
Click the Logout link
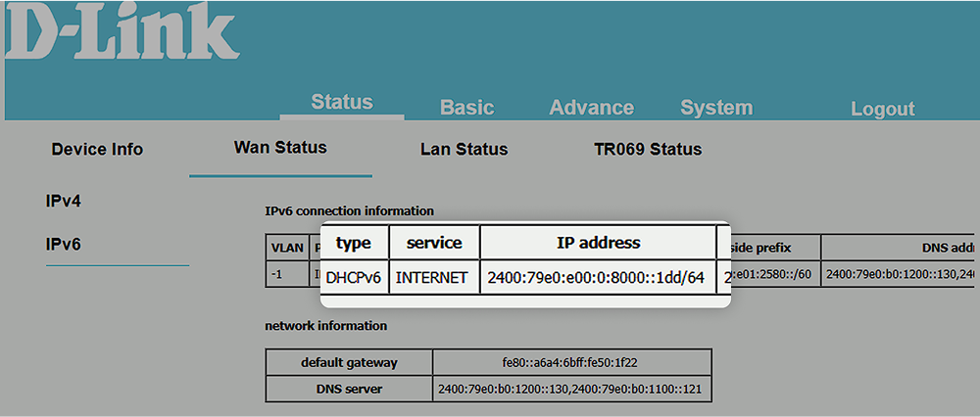pyautogui.click(x=882, y=110)
